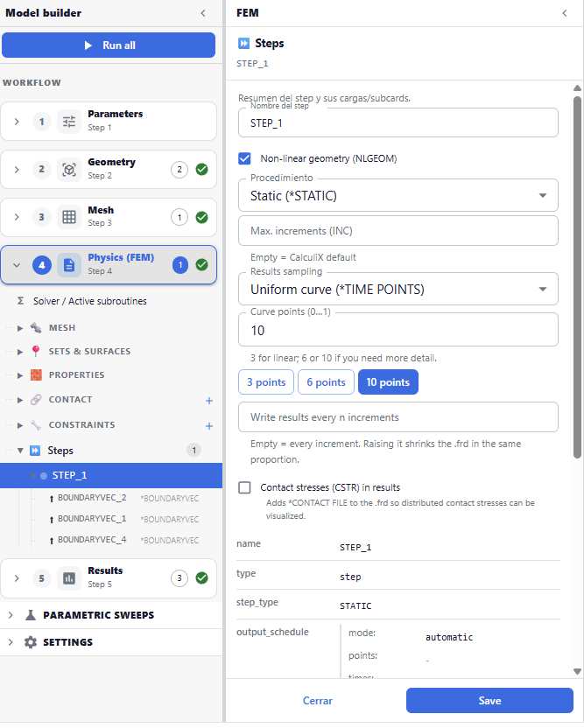This screenshot has width=584, height=728.
Task: Expand the SETS & SURFACES tree node
Action: click(x=20, y=352)
